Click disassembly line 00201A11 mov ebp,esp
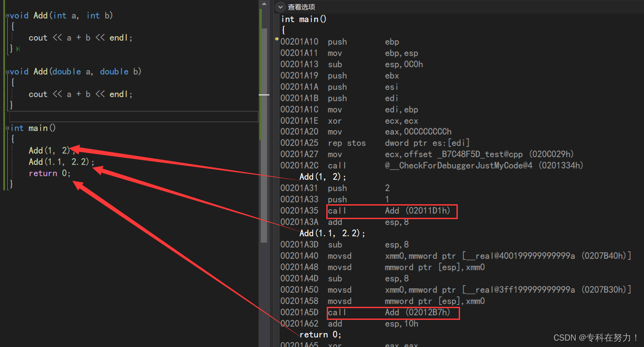Viewport: 644px width, 347px height. point(349,53)
